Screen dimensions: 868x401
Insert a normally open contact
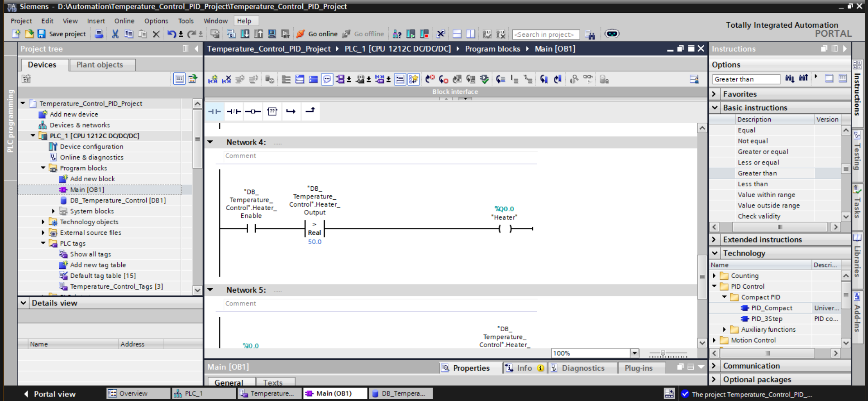tap(215, 111)
